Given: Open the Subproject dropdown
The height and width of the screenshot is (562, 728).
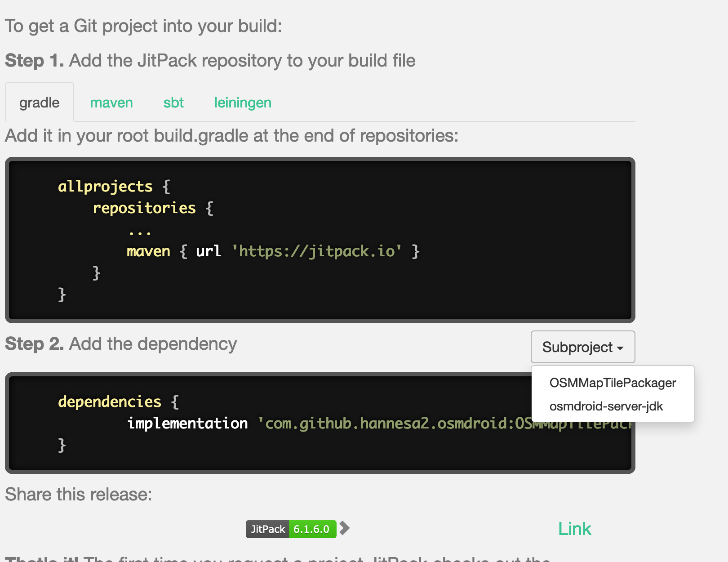Looking at the screenshot, I should [582, 347].
